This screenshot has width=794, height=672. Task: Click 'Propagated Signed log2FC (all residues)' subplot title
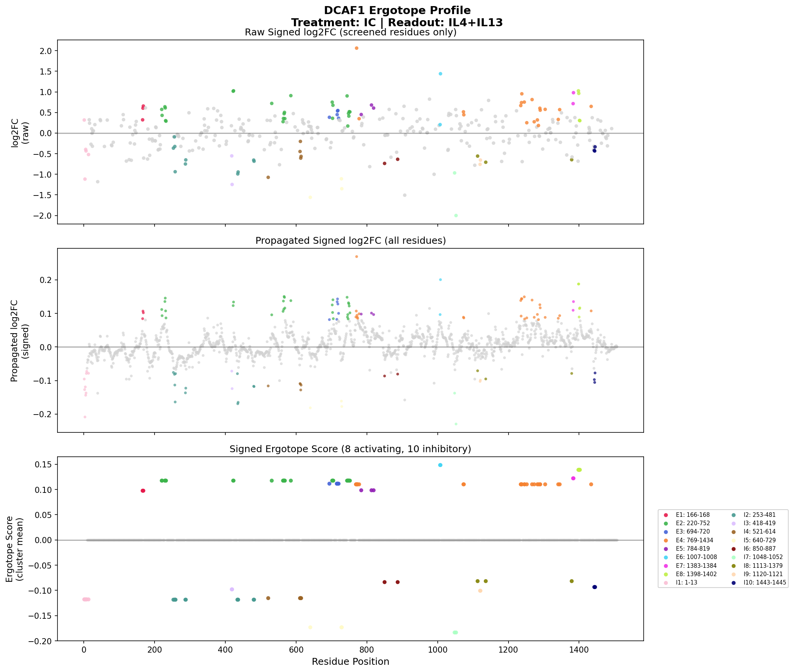[350, 241]
